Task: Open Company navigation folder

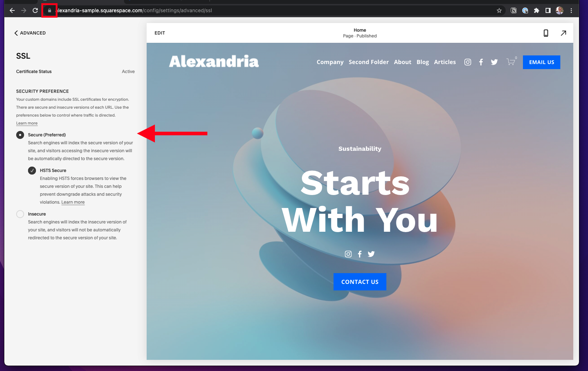Action: (x=330, y=62)
